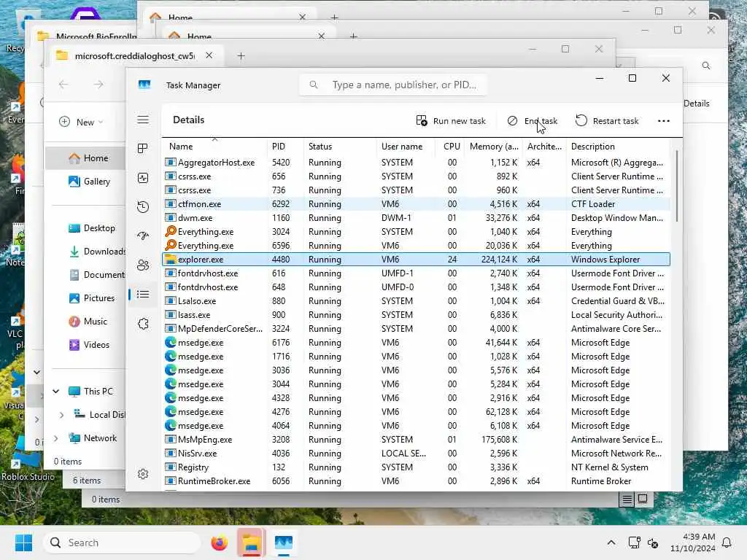747x560 pixels.
Task: Open App history page in Task Manager
Action: coord(143,206)
